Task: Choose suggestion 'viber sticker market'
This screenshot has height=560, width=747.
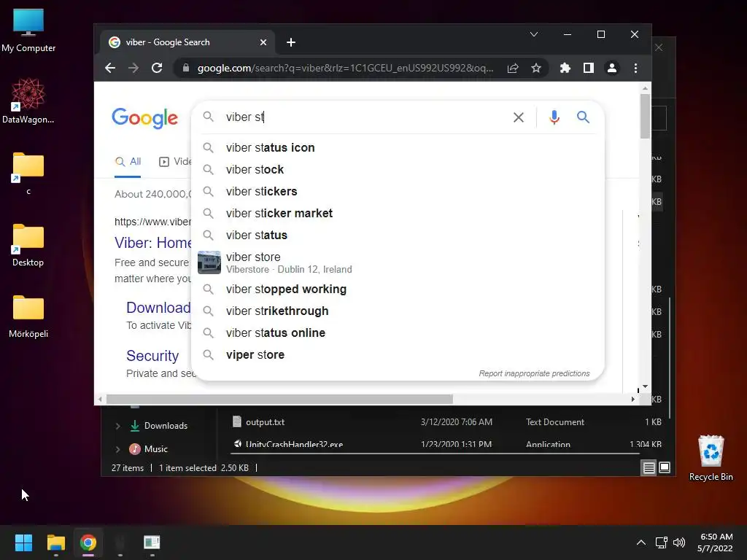Action: pos(398,214)
